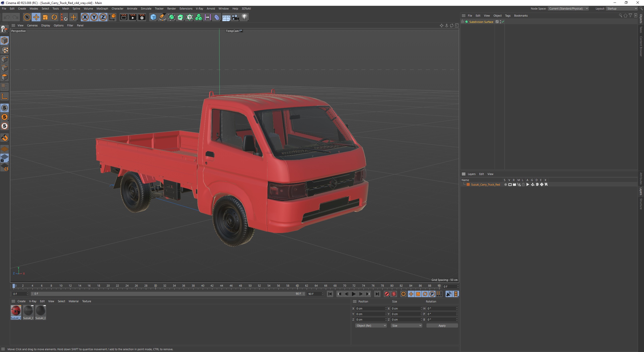This screenshot has width=644, height=352.
Task: Add an Extrude generator icon
Action: pyautogui.click(x=181, y=17)
